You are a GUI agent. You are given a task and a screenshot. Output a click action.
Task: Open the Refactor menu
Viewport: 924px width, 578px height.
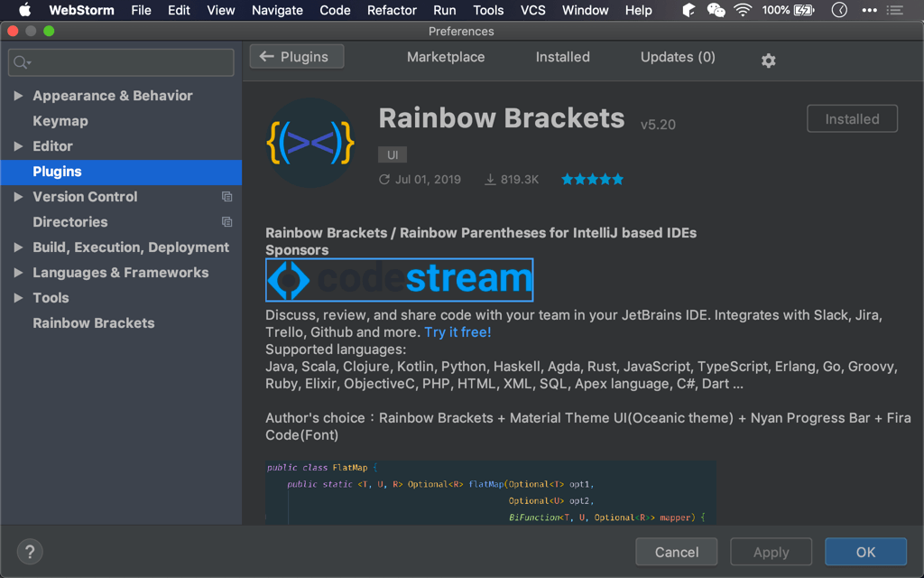pyautogui.click(x=392, y=10)
